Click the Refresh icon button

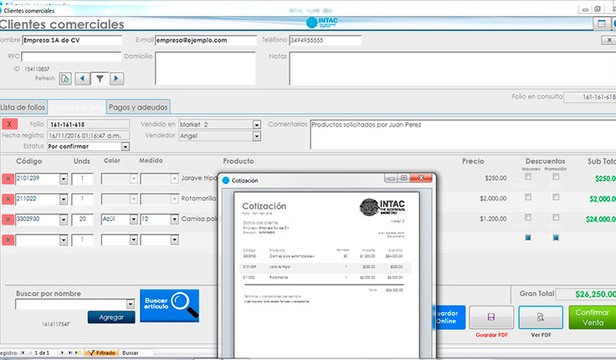pyautogui.click(x=65, y=79)
